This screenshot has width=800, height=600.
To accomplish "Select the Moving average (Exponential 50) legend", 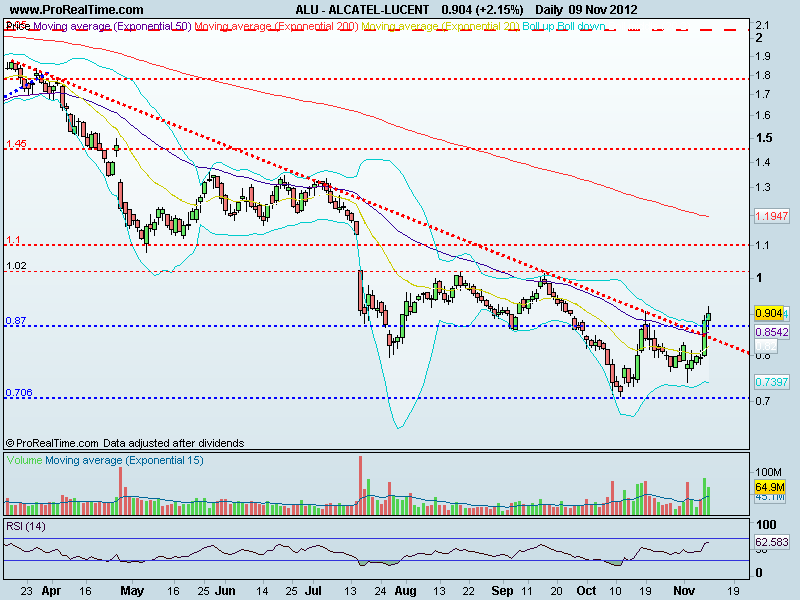I will [112, 26].
